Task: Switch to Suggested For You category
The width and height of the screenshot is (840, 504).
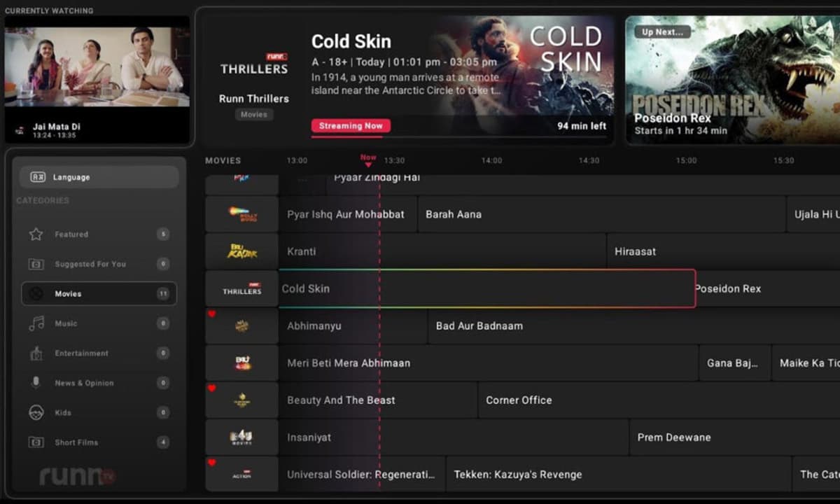Action: [x=99, y=264]
